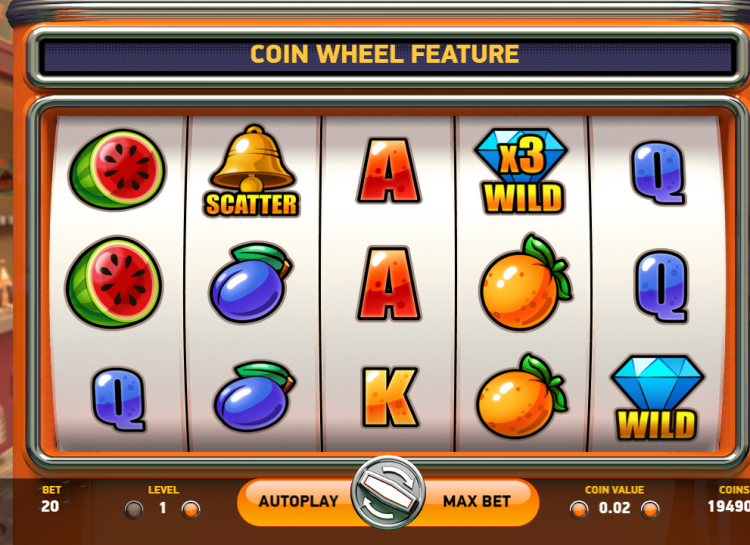Click the top watermelon symbol
The width and height of the screenshot is (750, 545).
117,169
